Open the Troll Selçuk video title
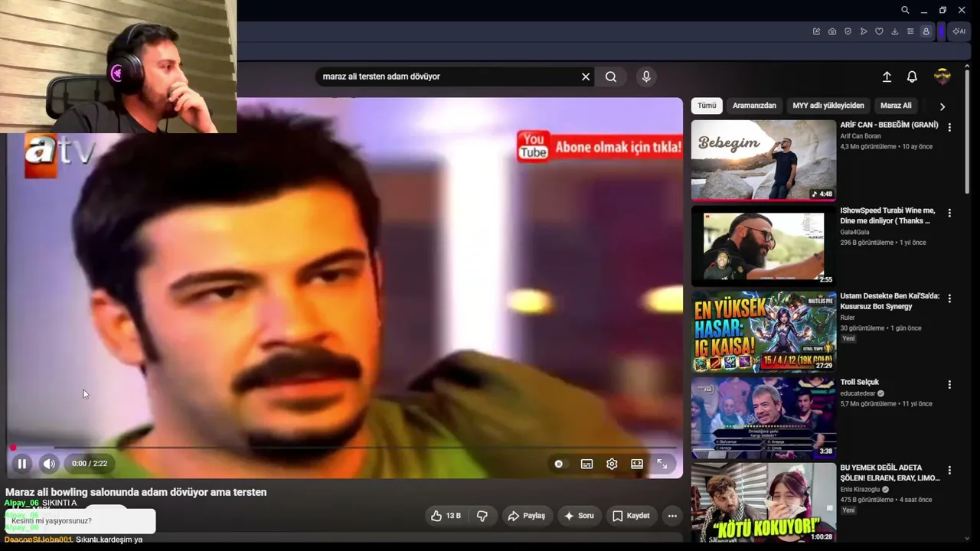The image size is (980, 551). 859,382
